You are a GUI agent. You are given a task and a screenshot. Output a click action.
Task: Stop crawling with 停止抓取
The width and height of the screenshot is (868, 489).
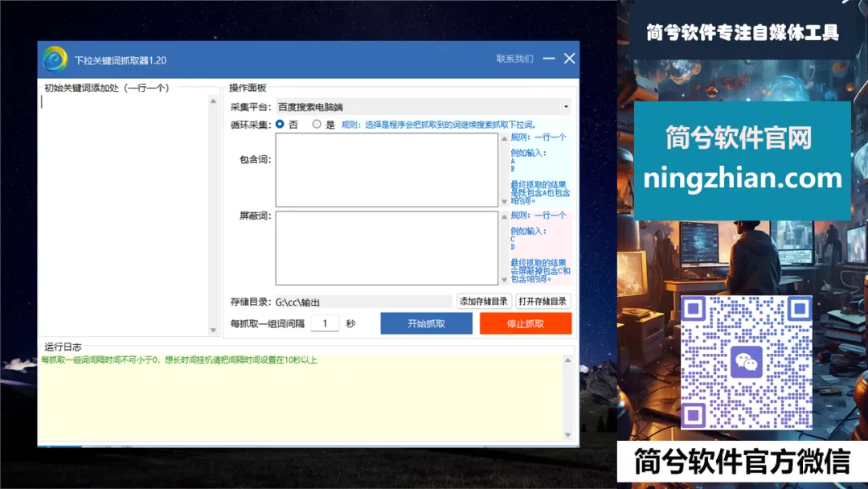point(526,323)
